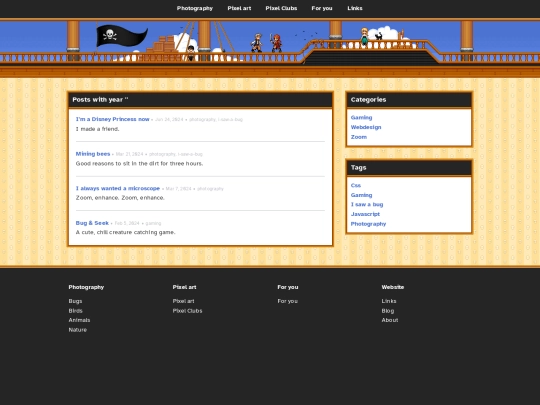
Task: Open Animals in the footer
Action: pyautogui.click(x=79, y=320)
